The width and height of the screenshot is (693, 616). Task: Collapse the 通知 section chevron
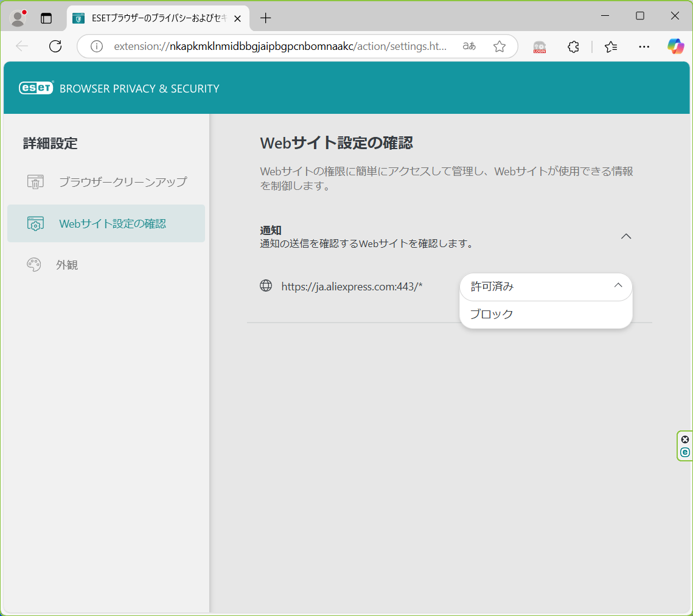tap(626, 236)
